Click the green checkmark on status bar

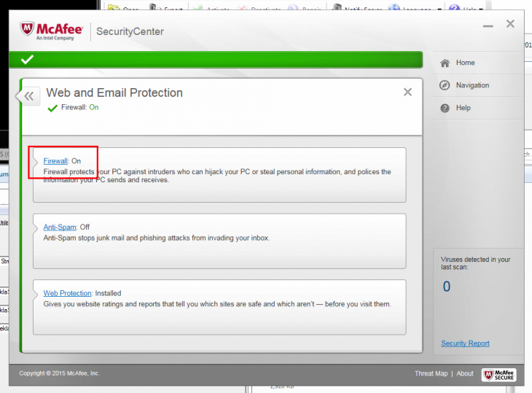coord(27,59)
